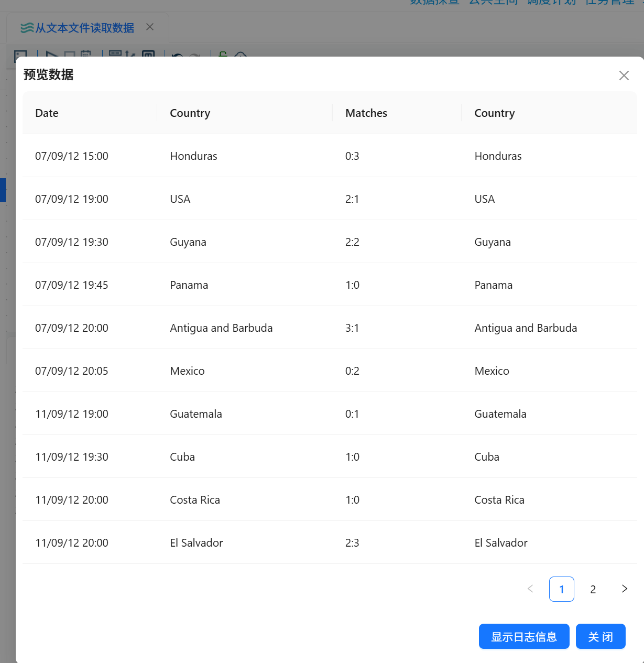Select the date 11/09/12 19:00

pyautogui.click(x=72, y=414)
